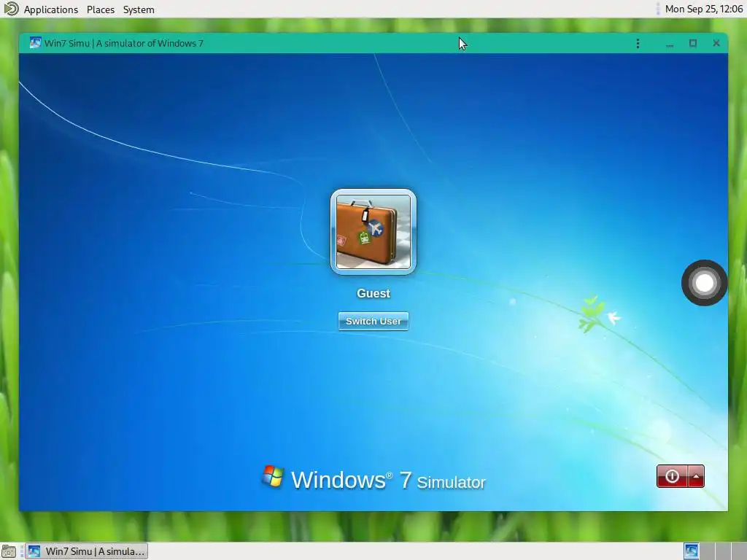Screen dimensions: 747x560
Task: Click the distro logo in top panel
Action: tap(10, 9)
